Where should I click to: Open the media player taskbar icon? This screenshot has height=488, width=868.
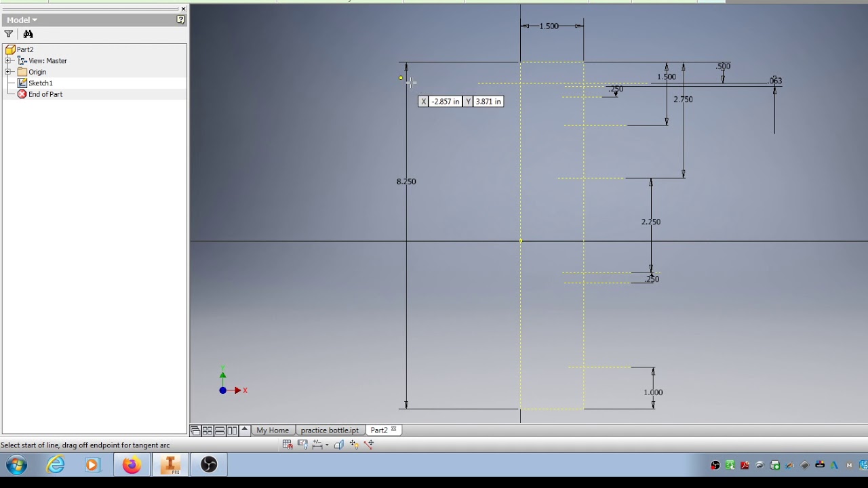92,465
